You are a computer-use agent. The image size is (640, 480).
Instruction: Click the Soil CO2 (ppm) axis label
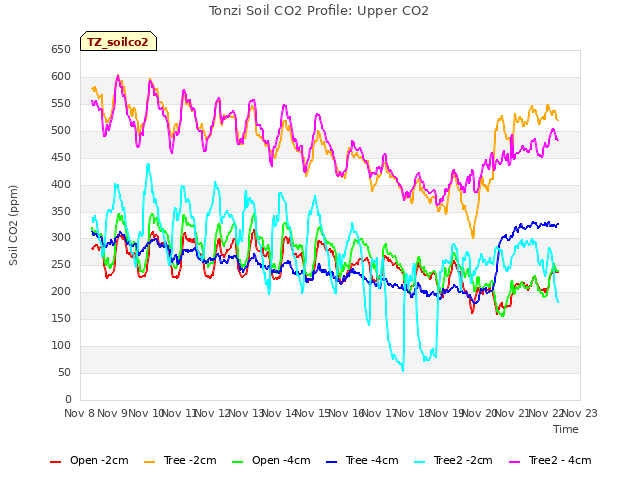point(13,225)
